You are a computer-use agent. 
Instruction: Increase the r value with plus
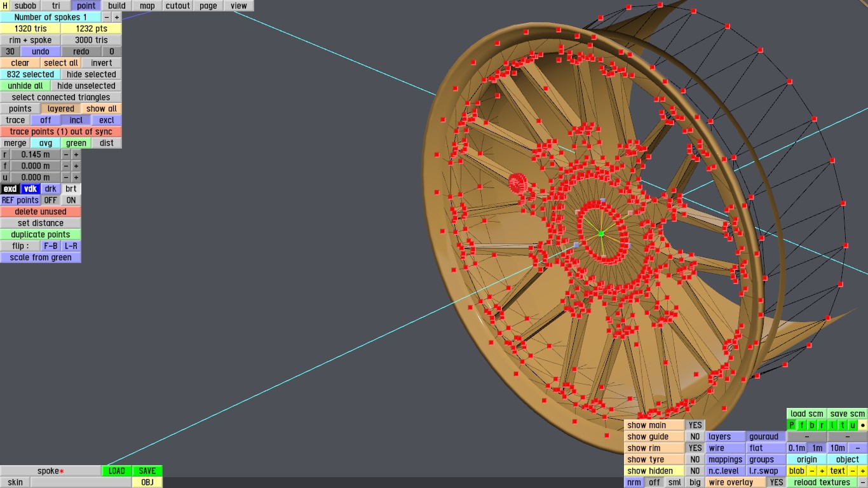[76, 154]
